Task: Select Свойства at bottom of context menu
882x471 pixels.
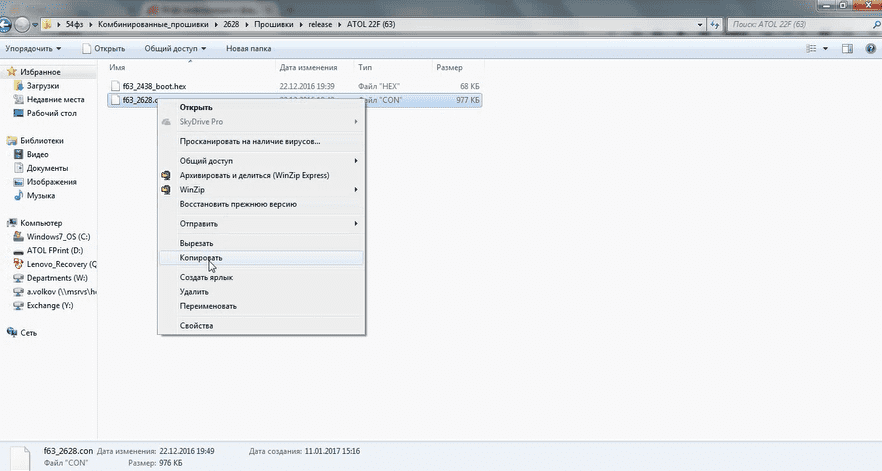Action: click(196, 325)
